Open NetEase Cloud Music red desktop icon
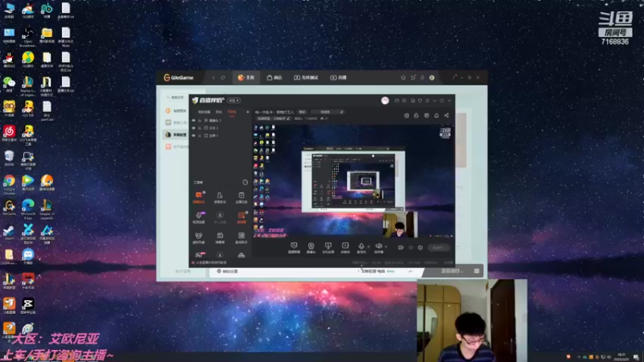The width and height of the screenshot is (644, 362). 9,134
